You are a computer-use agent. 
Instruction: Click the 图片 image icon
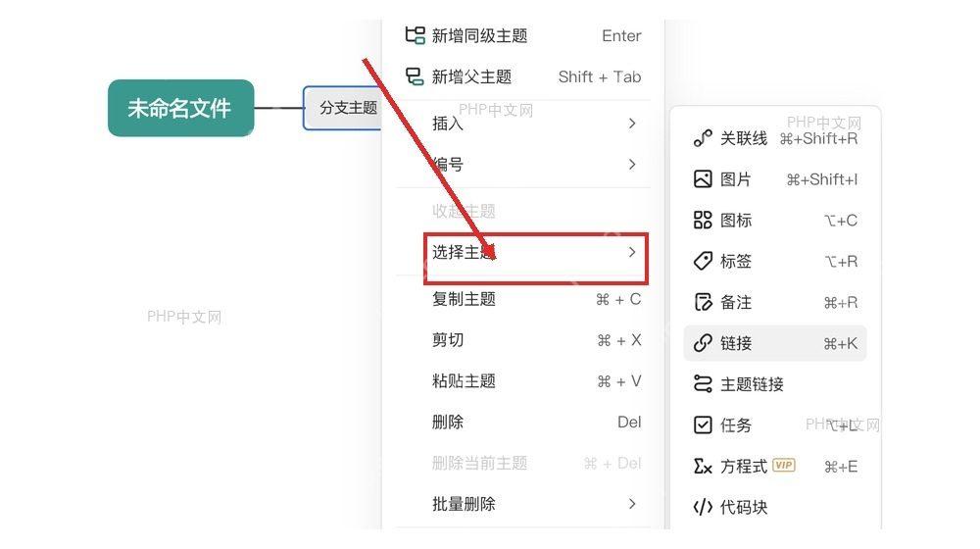(703, 179)
